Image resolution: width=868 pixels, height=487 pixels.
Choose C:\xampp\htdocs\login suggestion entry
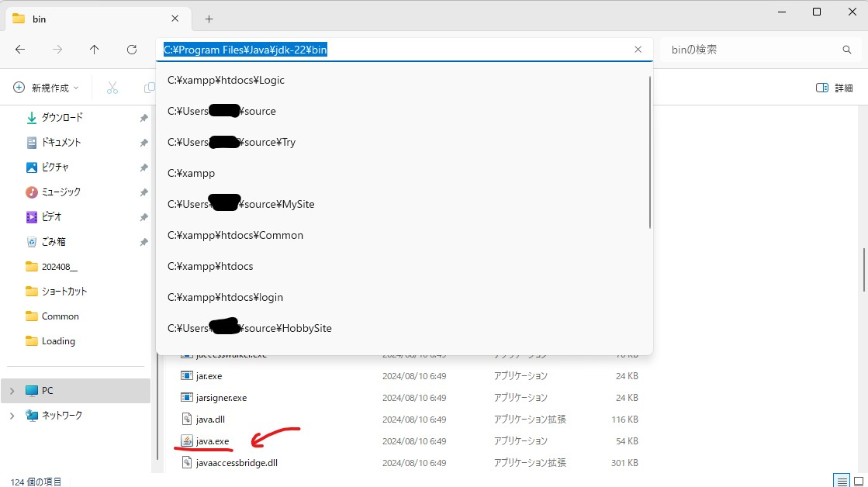[225, 297]
